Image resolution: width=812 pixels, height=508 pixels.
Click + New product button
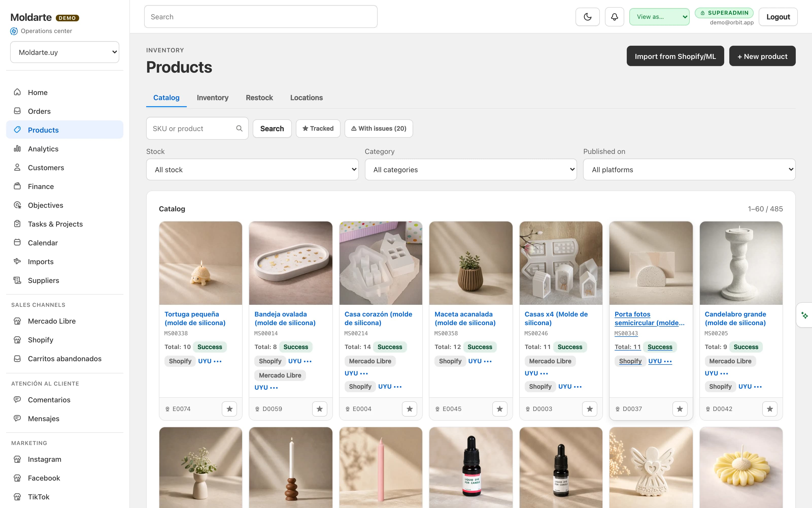pos(762,56)
